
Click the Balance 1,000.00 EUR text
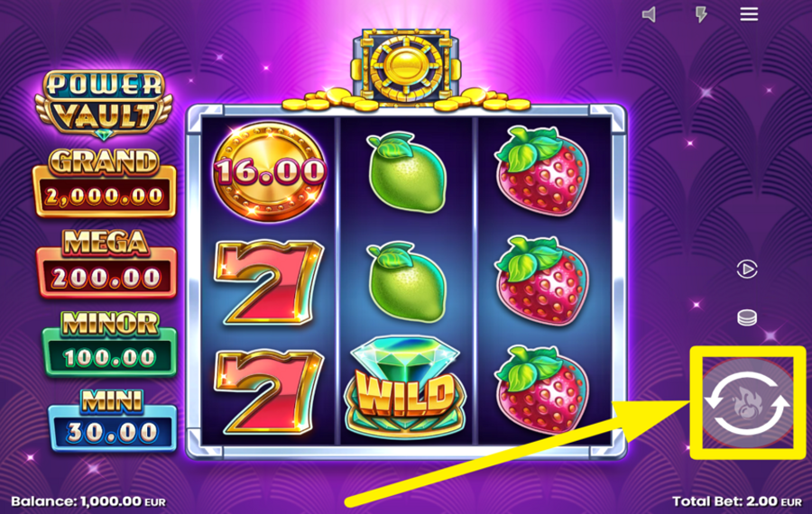(x=88, y=501)
